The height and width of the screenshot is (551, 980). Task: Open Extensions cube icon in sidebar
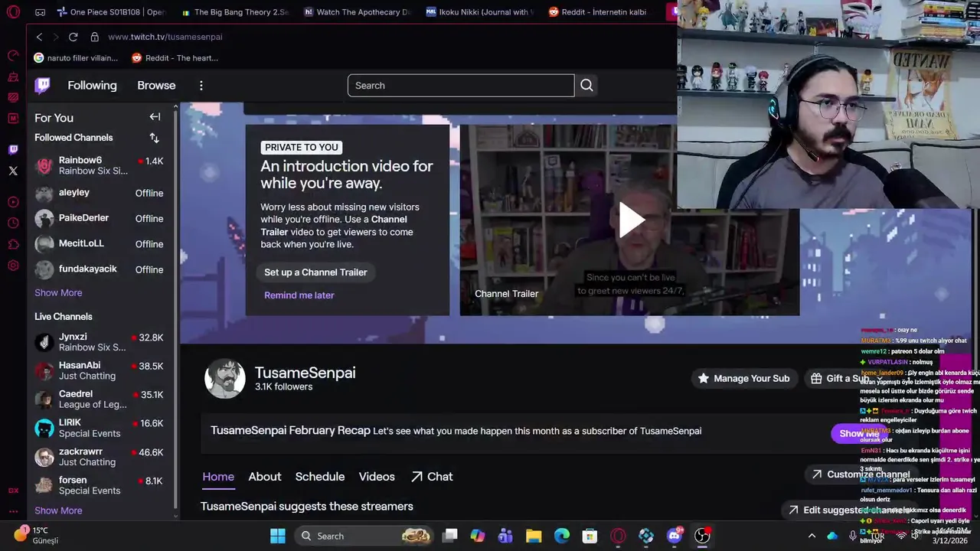pos(13,244)
